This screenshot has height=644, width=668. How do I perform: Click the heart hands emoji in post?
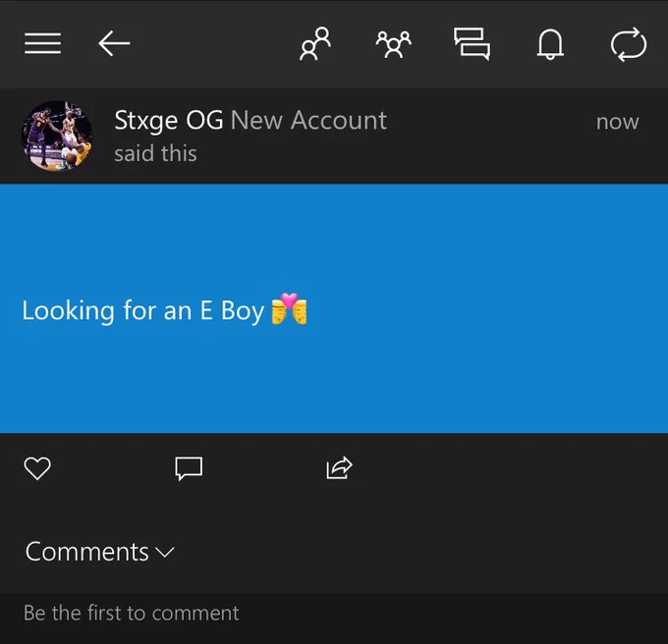289,308
